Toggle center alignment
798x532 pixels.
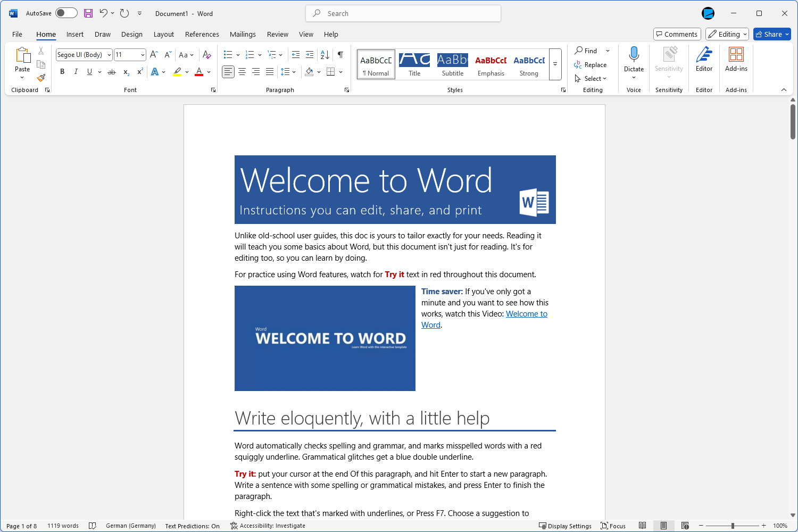tap(242, 71)
